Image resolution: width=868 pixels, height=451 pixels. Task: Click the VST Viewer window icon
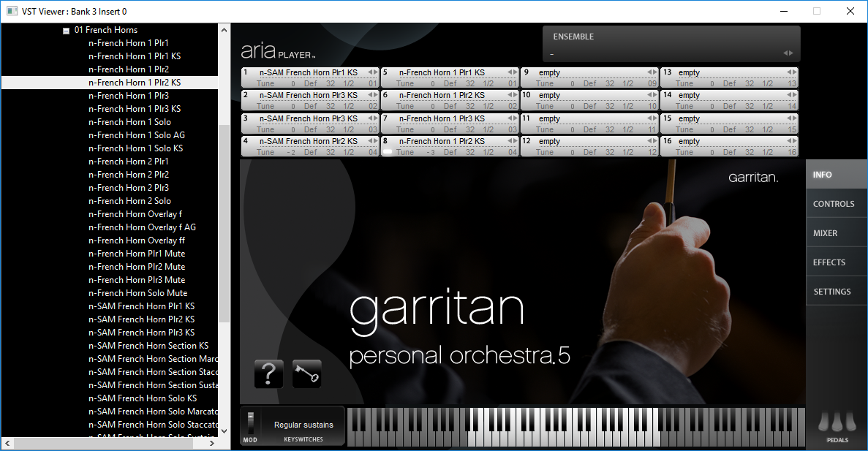tap(12, 11)
